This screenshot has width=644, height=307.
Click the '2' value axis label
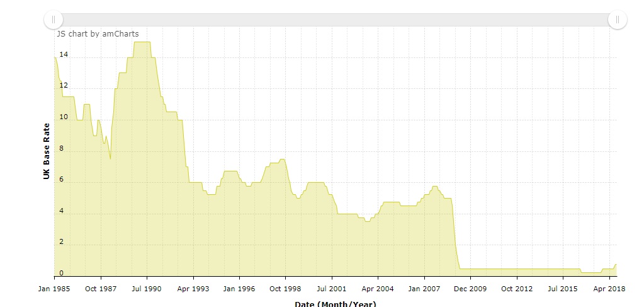pyautogui.click(x=62, y=242)
